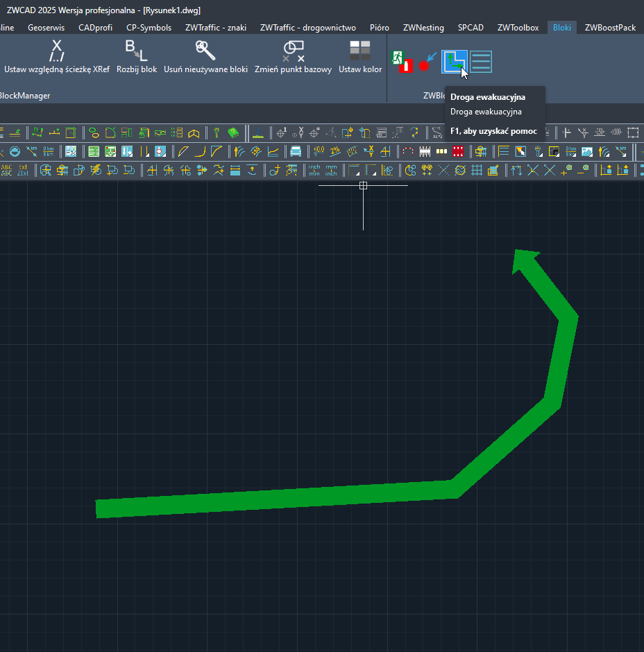
Task: Click the 2% slope annotation icon
Action: (x=335, y=151)
